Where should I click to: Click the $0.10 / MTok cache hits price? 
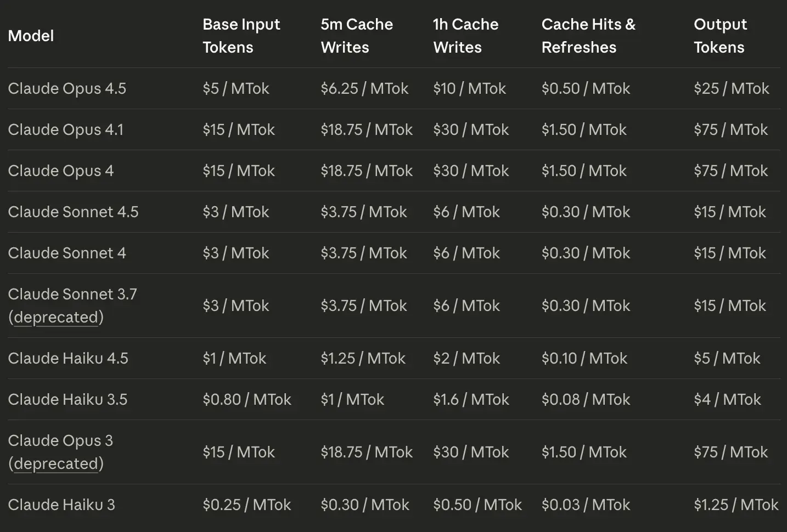(x=584, y=359)
